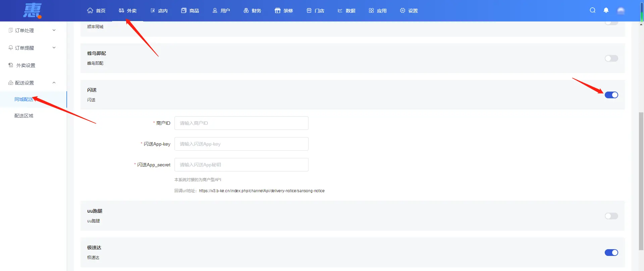
Task: Expand the 订单提醒 chevron
Action: 54,48
